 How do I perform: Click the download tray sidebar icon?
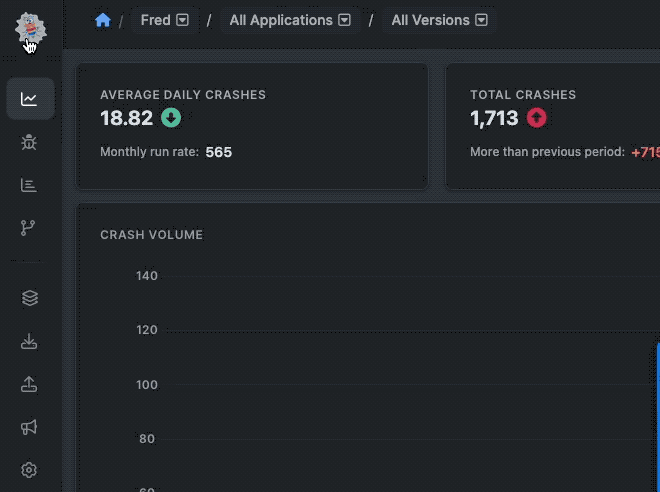click(29, 342)
